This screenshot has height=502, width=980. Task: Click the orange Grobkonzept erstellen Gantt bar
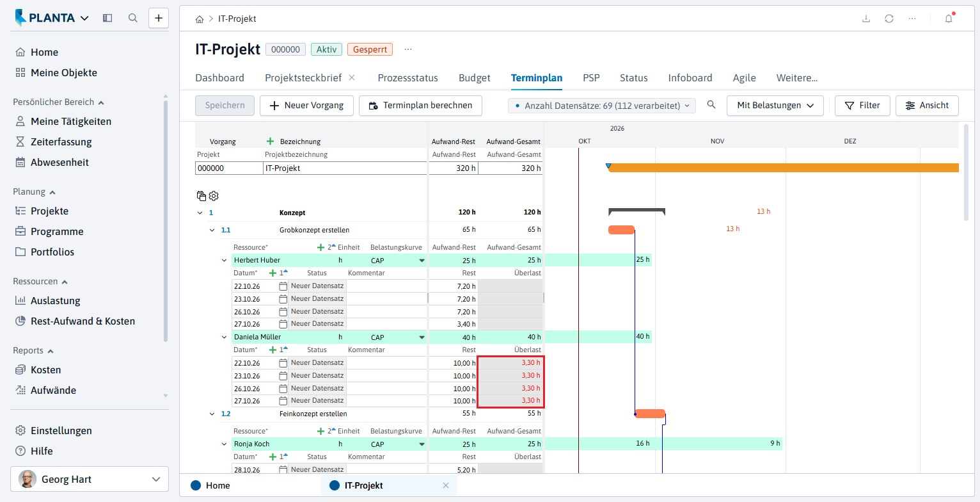point(621,230)
